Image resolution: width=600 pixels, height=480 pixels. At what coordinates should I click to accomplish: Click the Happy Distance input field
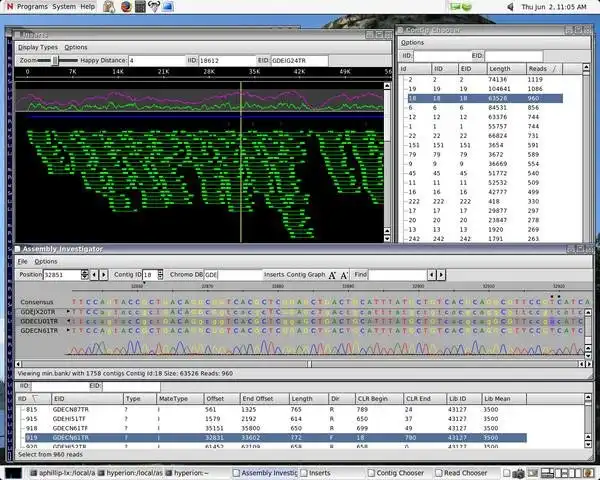(x=157, y=60)
